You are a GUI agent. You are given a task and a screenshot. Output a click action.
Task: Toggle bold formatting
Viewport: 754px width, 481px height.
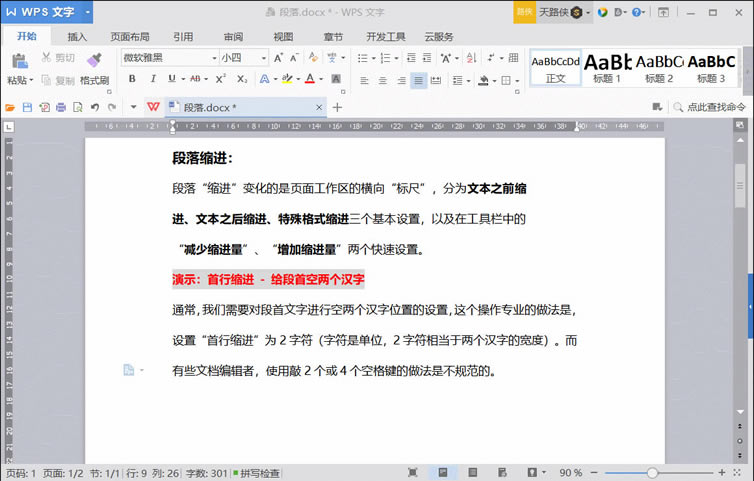pyautogui.click(x=132, y=79)
